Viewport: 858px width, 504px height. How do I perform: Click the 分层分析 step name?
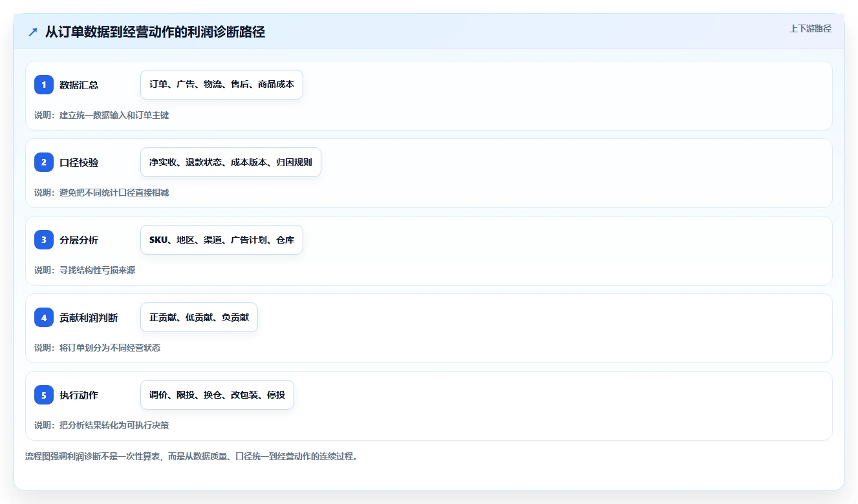pos(79,240)
